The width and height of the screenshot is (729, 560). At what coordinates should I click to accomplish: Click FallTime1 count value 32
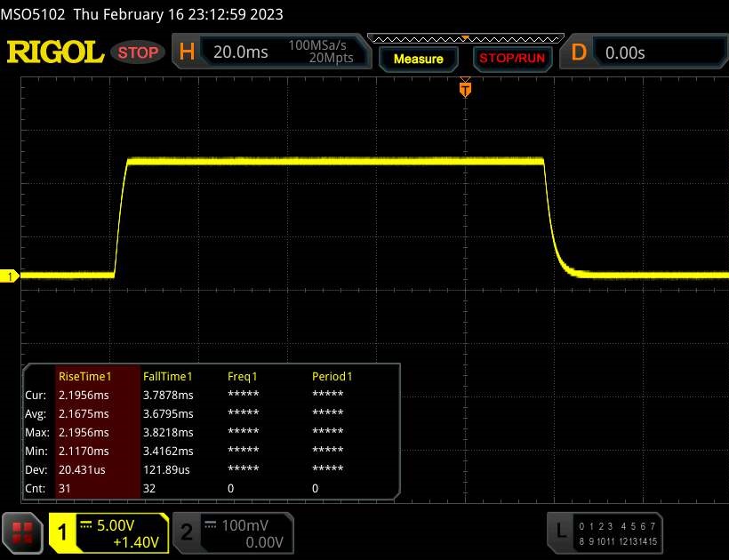coord(148,488)
